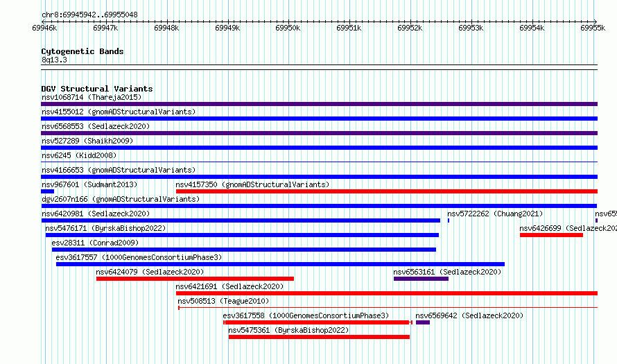Click the 69951k ruler tick label
The image size is (617, 364).
pos(349,28)
